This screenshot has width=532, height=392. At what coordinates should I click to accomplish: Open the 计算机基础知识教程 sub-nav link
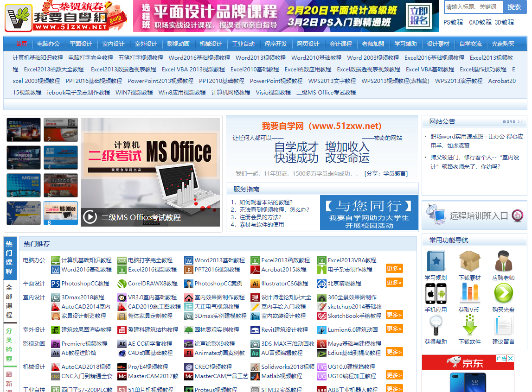[38, 58]
